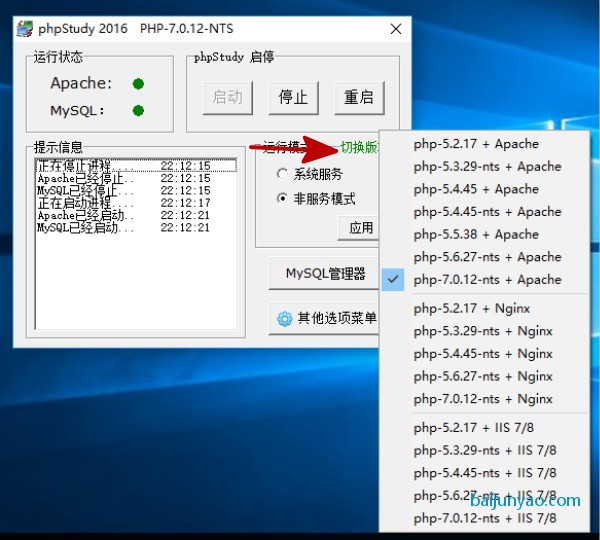The width and height of the screenshot is (600, 540).
Task: Choose php-5.3.29-nts + Nginx
Action: pyautogui.click(x=484, y=331)
